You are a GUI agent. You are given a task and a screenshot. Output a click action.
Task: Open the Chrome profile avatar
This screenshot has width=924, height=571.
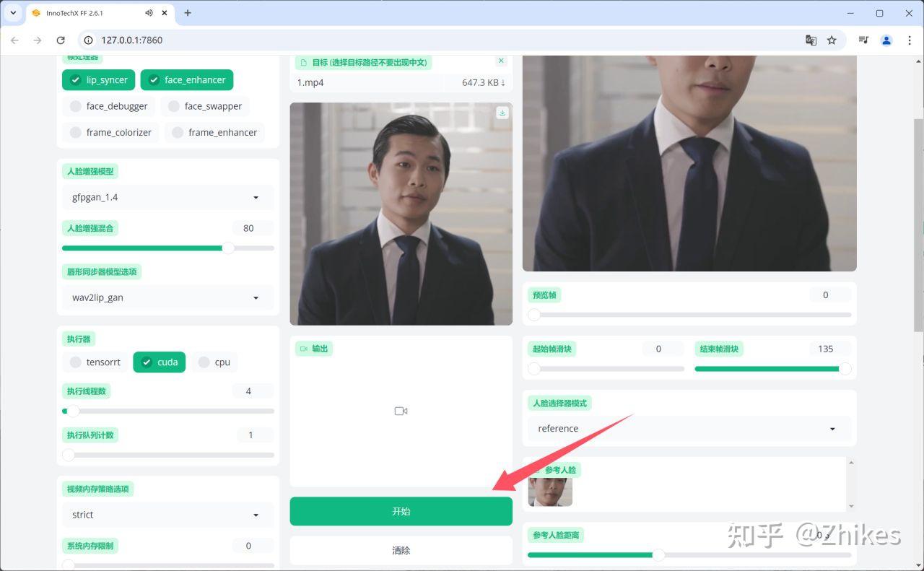click(886, 40)
